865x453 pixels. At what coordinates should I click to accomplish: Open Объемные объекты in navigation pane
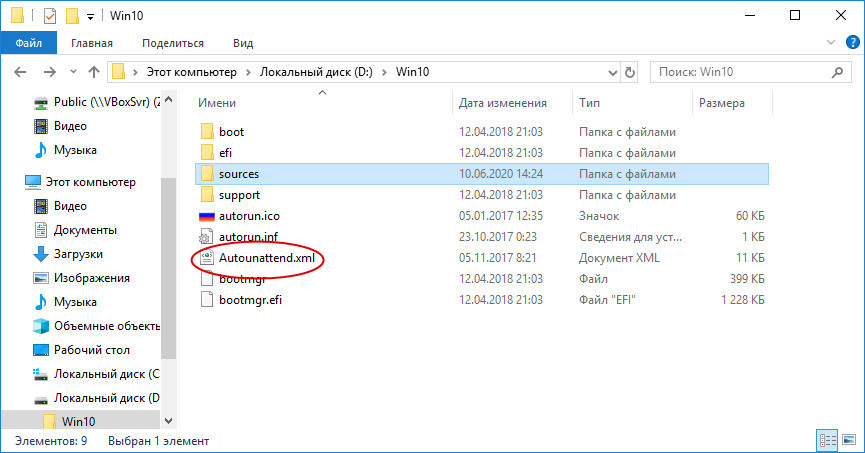97,326
